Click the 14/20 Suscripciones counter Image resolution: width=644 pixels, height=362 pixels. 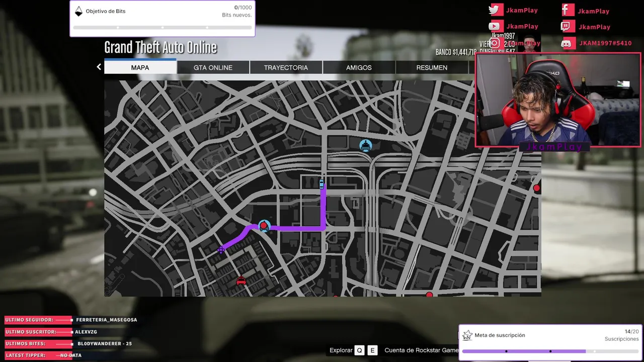[x=621, y=335]
